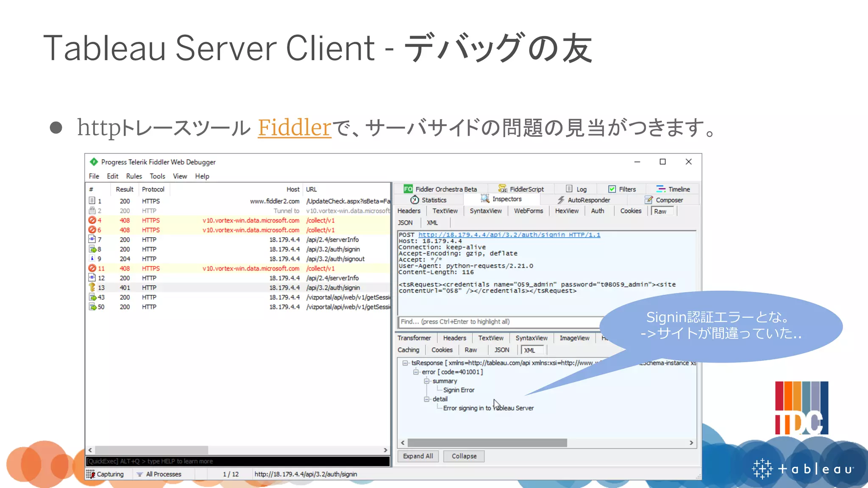This screenshot has height=488, width=868.
Task: Click the session list horizontal scrollbar thumb
Action: click(x=151, y=450)
